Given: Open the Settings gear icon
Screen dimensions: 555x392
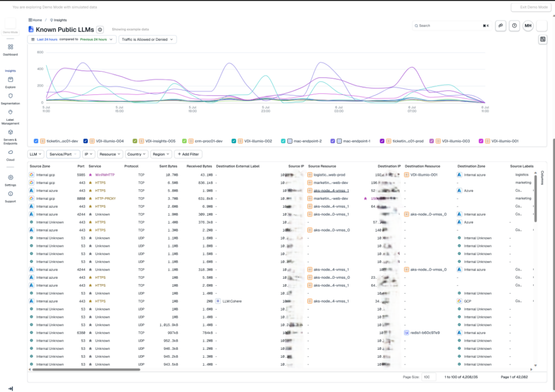Looking at the screenshot, I should [10, 177].
